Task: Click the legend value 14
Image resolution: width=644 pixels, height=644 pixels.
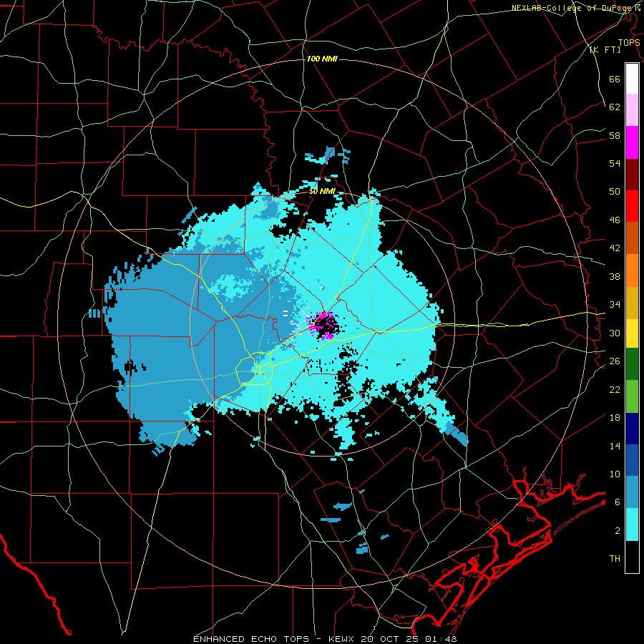Action: point(615,446)
